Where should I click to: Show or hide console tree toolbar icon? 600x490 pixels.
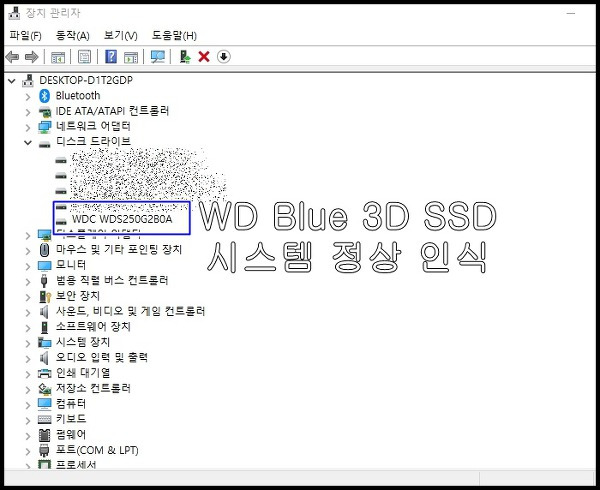point(58,57)
